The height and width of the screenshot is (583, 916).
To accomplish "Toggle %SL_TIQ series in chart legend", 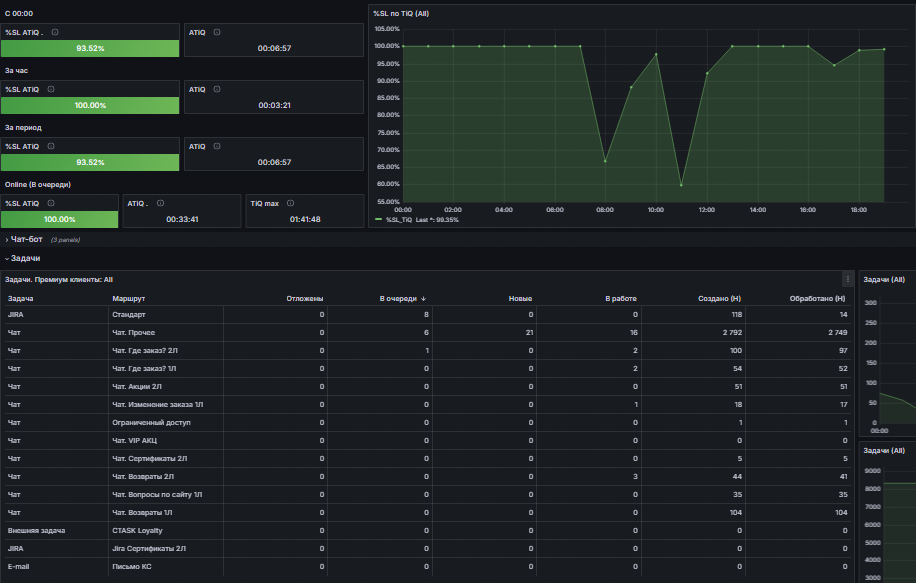I will pyautogui.click(x=398, y=220).
